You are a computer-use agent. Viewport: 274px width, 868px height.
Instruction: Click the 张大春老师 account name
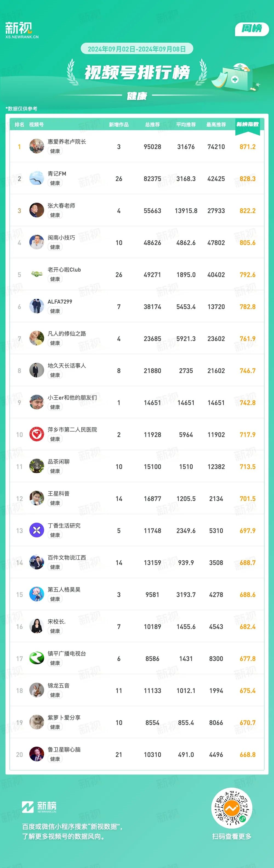61,206
